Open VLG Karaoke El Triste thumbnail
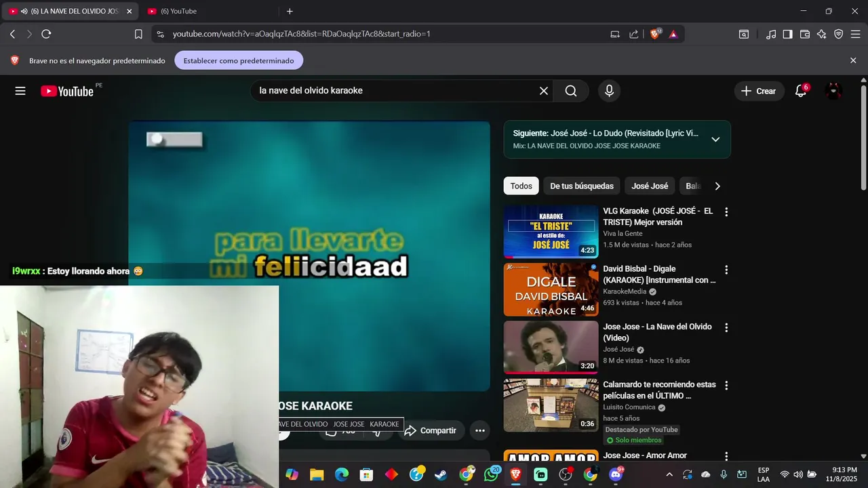This screenshot has width=868, height=488. pos(551,232)
